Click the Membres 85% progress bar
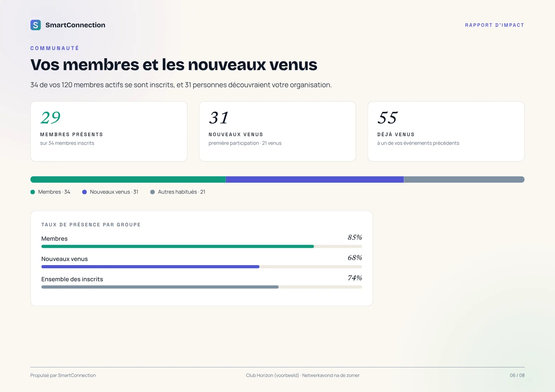The width and height of the screenshot is (555, 392). tap(202, 246)
